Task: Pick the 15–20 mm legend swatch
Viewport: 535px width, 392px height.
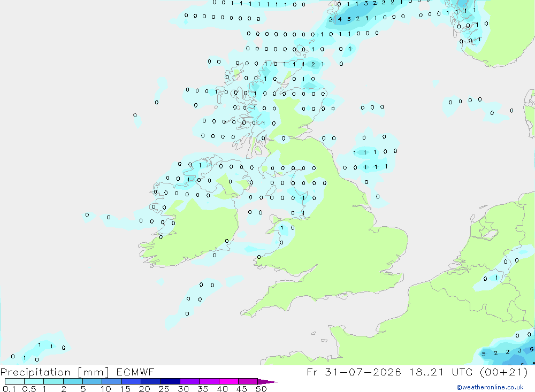Action: pos(132,381)
